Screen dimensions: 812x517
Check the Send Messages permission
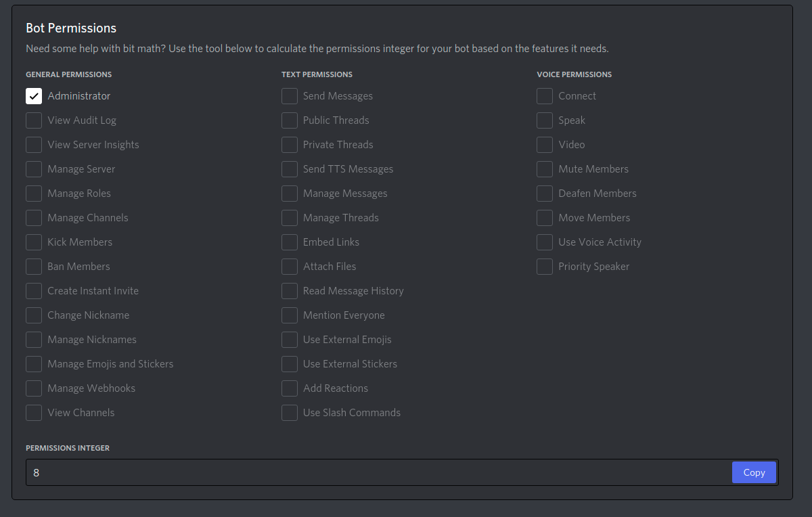(x=290, y=96)
